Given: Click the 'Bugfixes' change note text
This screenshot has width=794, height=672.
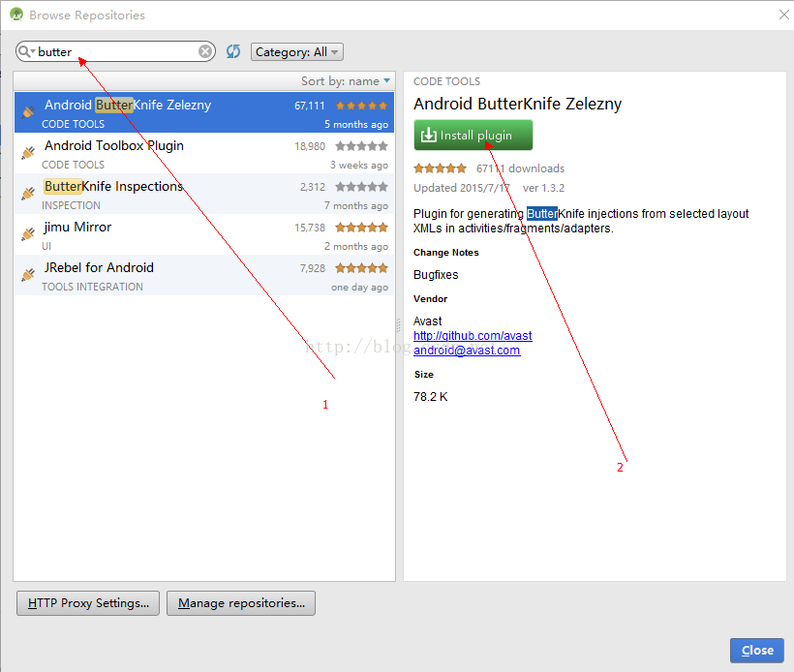Looking at the screenshot, I should click(x=436, y=274).
